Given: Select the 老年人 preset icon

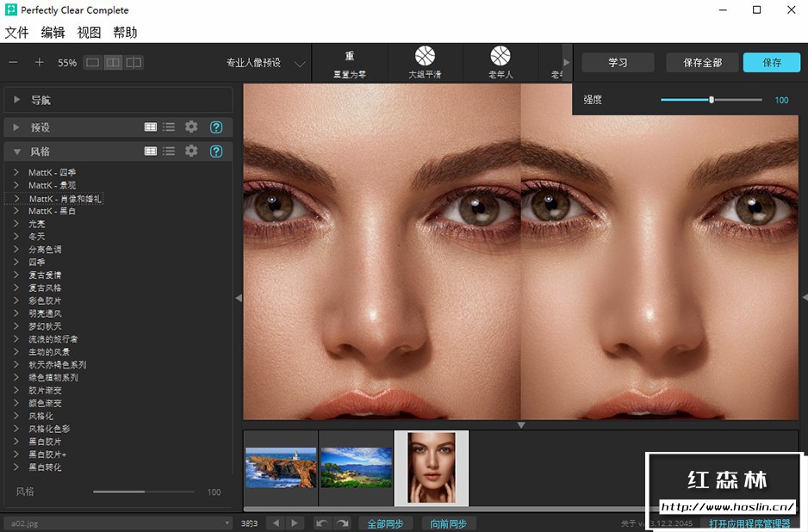Looking at the screenshot, I should tap(500, 57).
